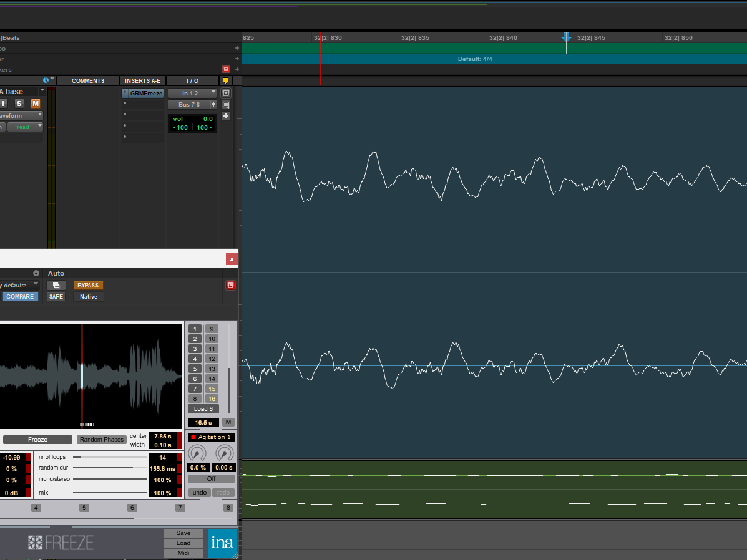Toggle the M button beside 16.5 s
The width and height of the screenshot is (747, 560).
click(228, 422)
